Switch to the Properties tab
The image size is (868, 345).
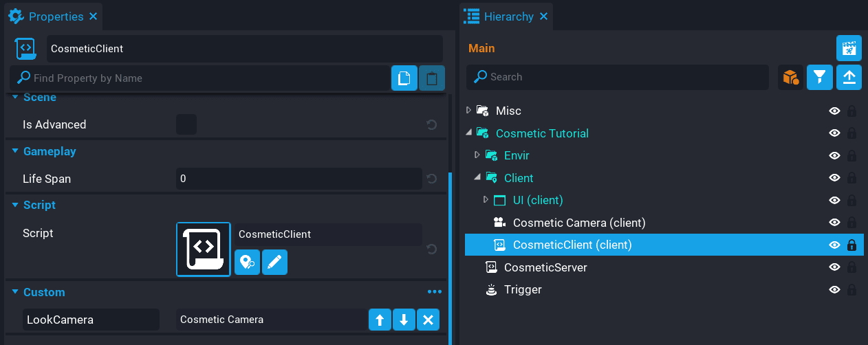56,16
